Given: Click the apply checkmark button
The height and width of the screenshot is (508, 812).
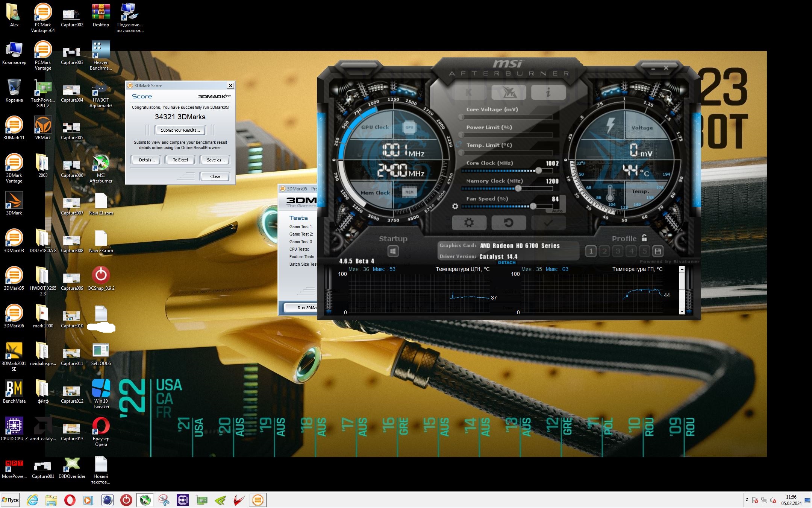Looking at the screenshot, I should coord(548,223).
